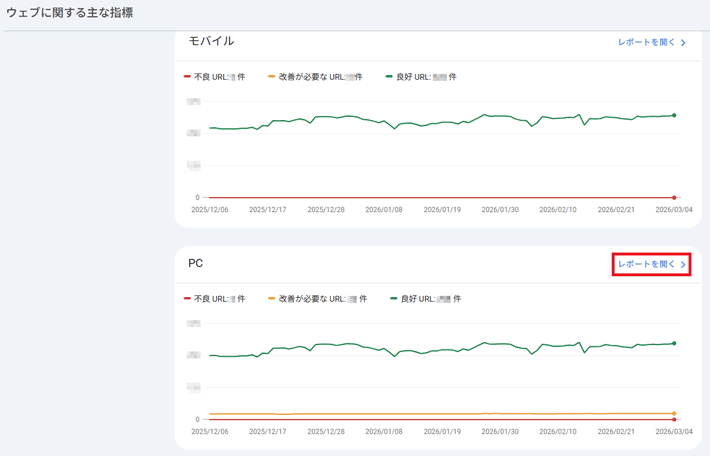The height and width of the screenshot is (456, 710).
Task: Click the red endpoint dot on モバイル chart
Action: coord(674,198)
